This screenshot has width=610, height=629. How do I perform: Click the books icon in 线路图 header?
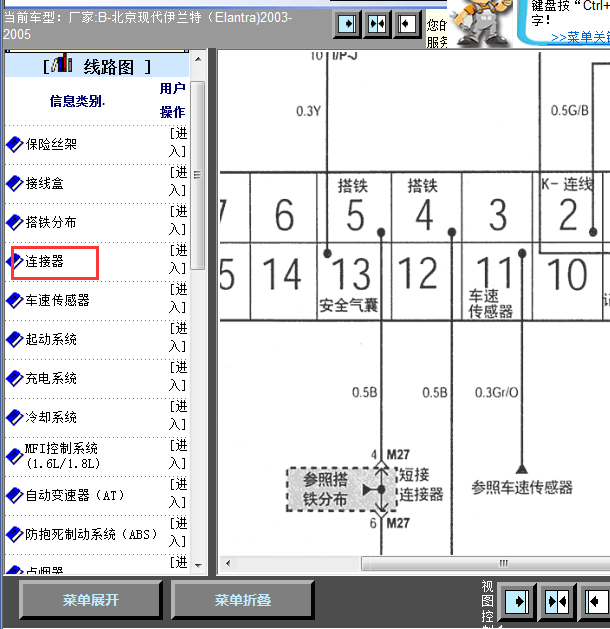62,63
